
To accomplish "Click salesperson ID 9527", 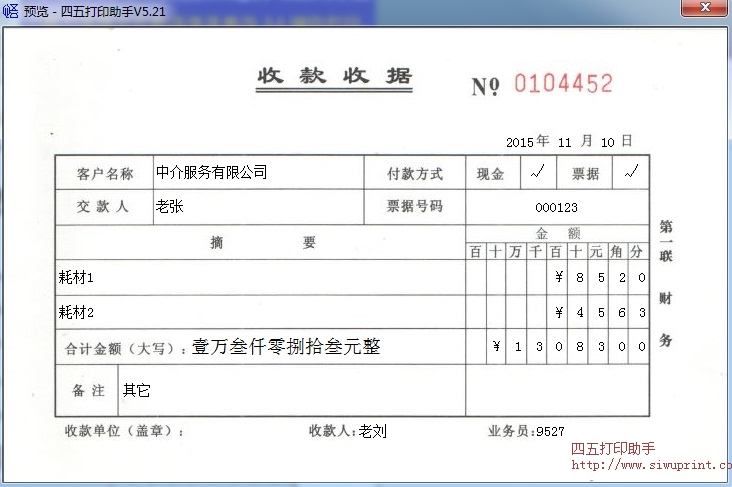I will (x=550, y=432).
